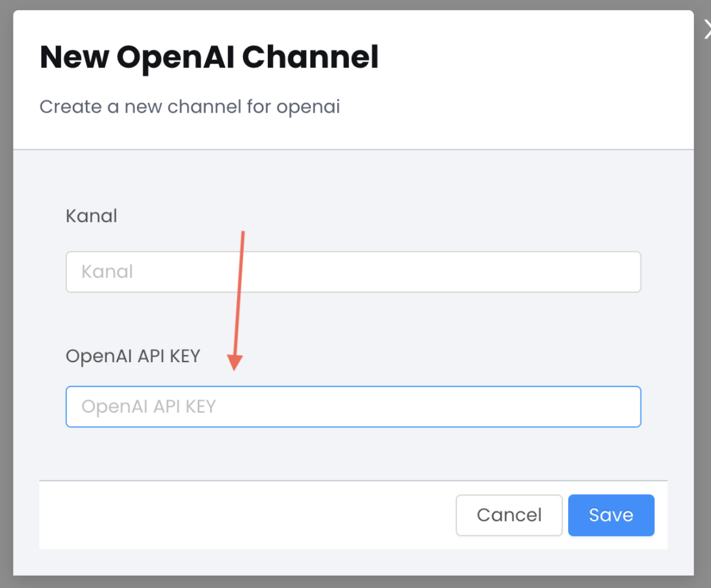Click the Save button
This screenshot has width=711, height=588.
(x=611, y=515)
